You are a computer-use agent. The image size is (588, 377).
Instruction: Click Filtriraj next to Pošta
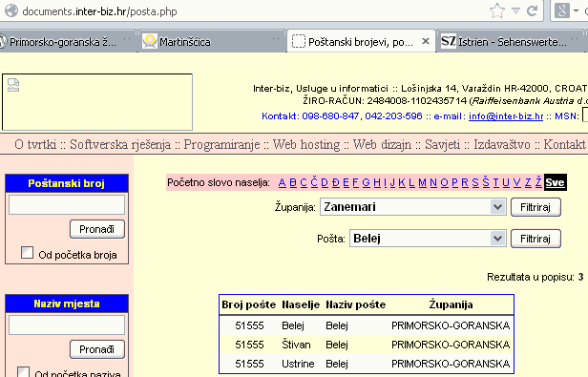click(535, 239)
